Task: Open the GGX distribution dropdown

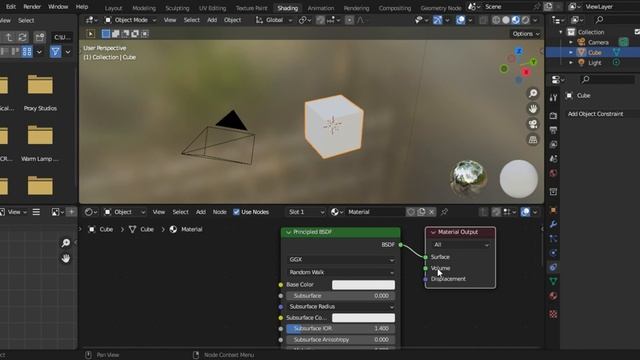Action: click(341, 260)
